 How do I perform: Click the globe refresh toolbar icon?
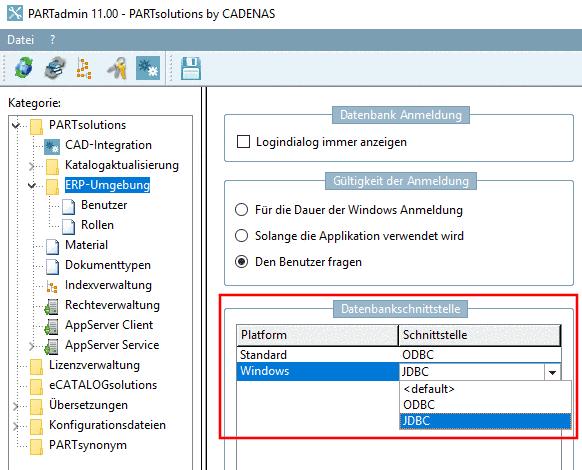(24, 68)
